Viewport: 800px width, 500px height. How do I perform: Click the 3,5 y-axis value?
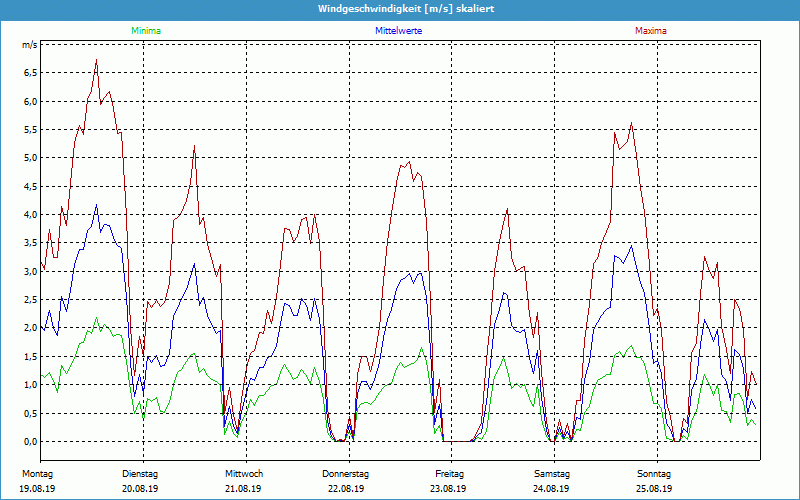[30, 243]
